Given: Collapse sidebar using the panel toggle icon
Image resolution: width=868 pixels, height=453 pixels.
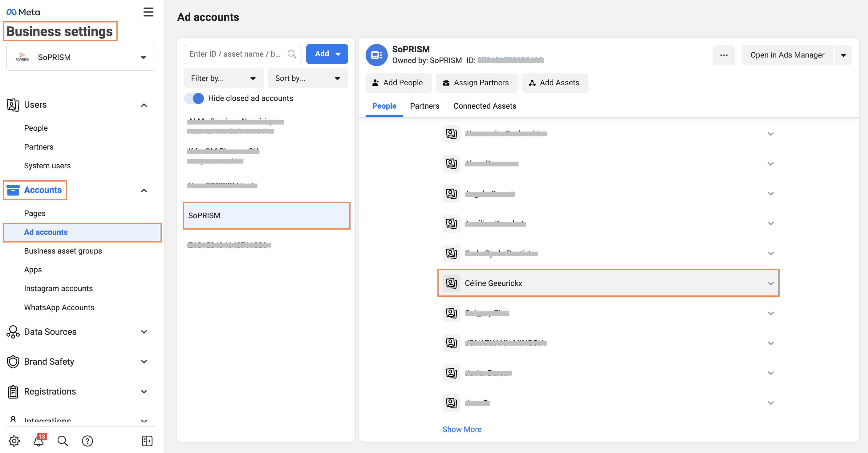Looking at the screenshot, I should [x=147, y=441].
